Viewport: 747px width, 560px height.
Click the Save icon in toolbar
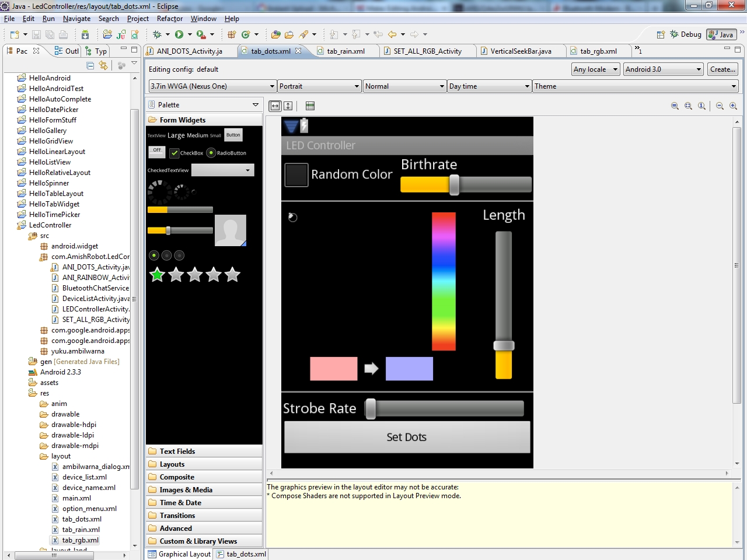(x=36, y=34)
